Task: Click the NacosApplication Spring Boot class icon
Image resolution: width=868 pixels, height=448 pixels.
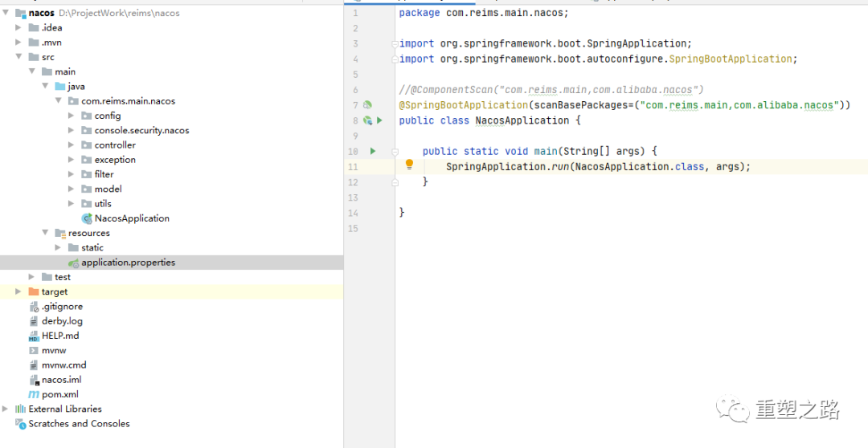Action: 86,218
